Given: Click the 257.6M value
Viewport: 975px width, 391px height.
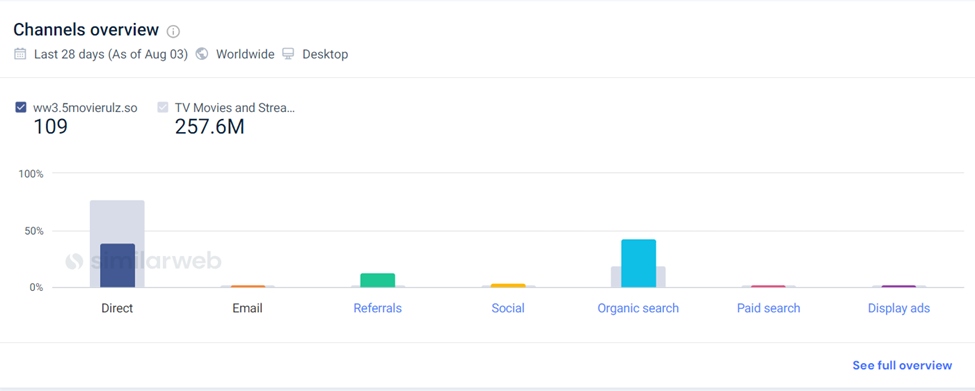Looking at the screenshot, I should pyautogui.click(x=210, y=126).
